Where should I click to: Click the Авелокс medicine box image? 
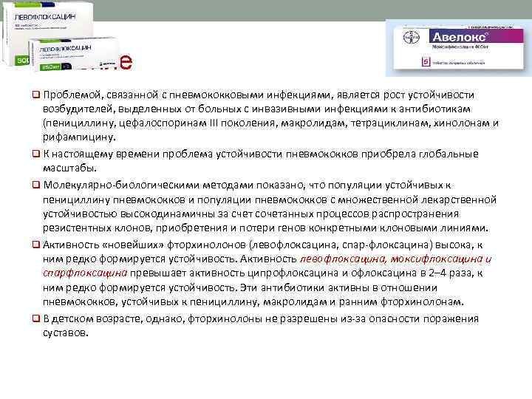point(459,48)
